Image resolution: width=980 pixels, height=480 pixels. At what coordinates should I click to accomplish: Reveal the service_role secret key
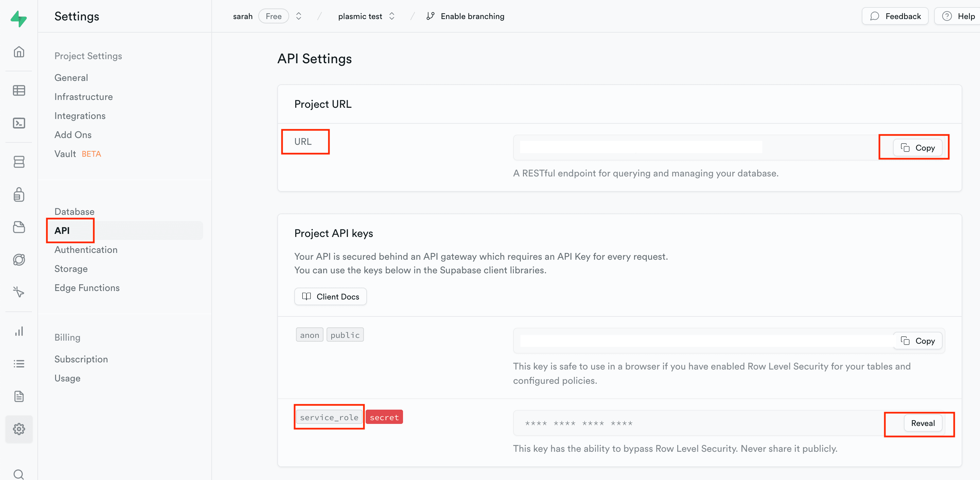click(923, 423)
